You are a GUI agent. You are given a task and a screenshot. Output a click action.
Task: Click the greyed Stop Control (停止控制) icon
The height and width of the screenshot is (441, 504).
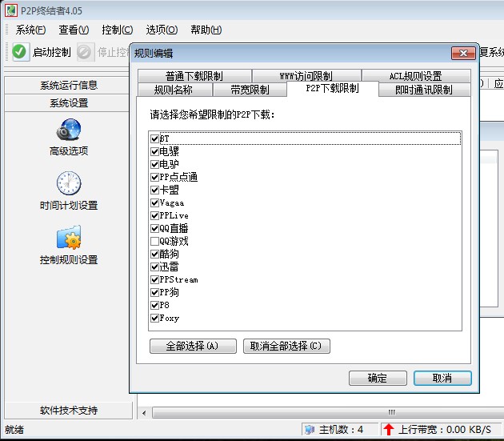tap(85, 52)
